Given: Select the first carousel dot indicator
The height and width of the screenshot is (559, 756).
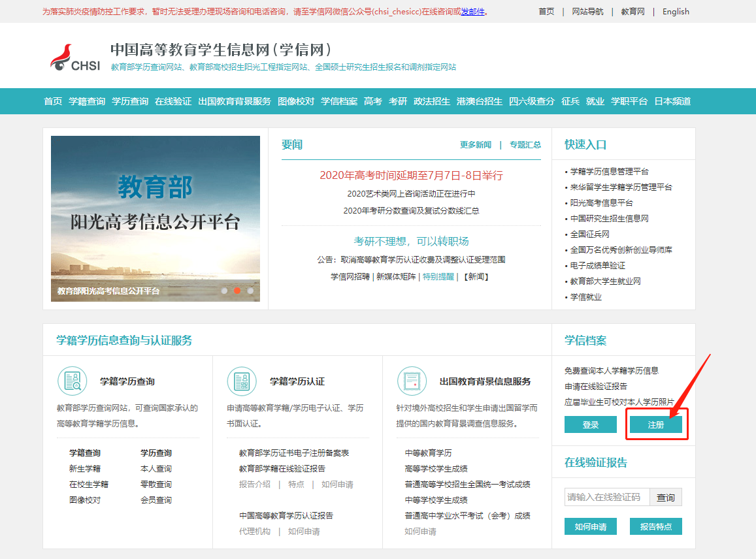Looking at the screenshot, I should point(224,291).
